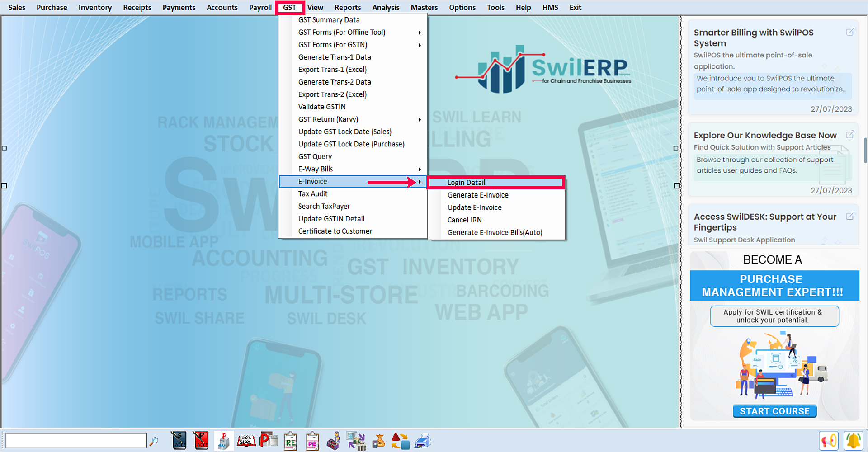Choose Generate Trans-2 Data
Viewport: 868px width, 452px height.
pyautogui.click(x=353, y=82)
